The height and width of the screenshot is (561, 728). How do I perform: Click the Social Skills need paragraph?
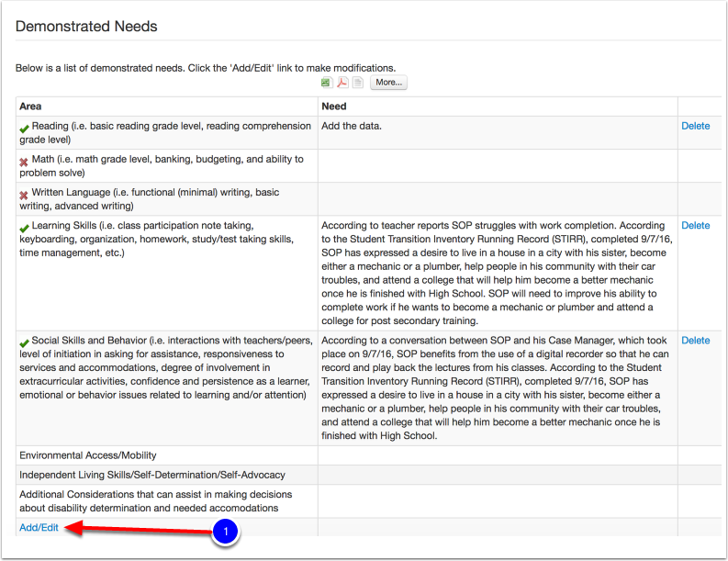tap(495, 387)
